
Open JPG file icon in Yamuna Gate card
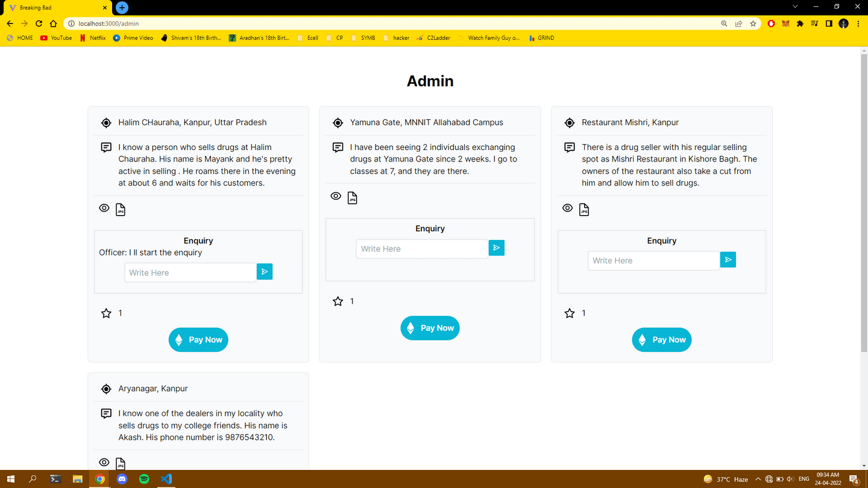point(353,198)
